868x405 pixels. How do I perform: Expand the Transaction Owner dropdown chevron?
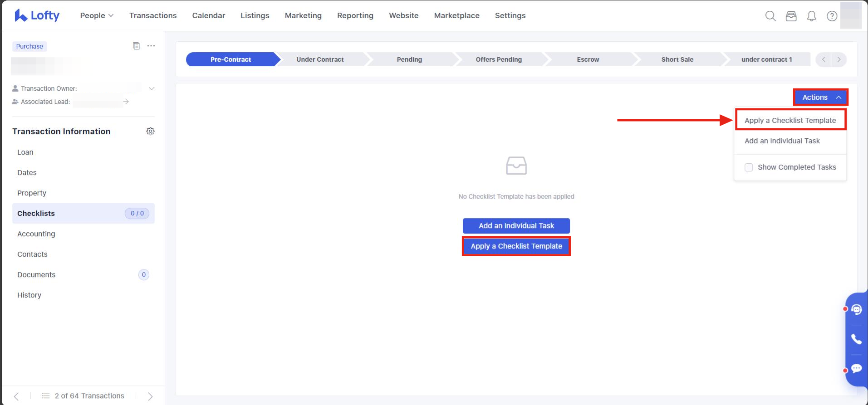[152, 88]
